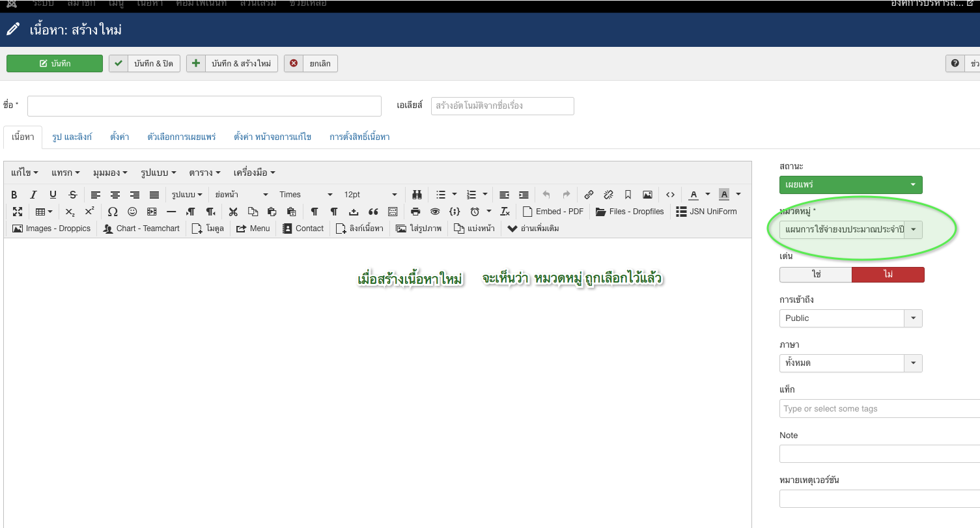
Task: Toggle bold formatting in editor toolbar
Action: pyautogui.click(x=14, y=195)
